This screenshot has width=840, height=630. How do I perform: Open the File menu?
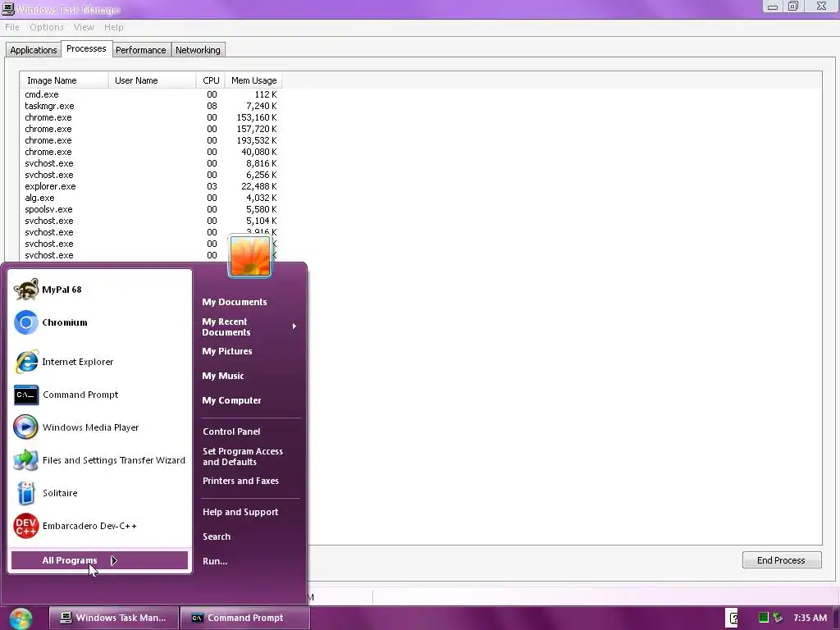pyautogui.click(x=11, y=27)
